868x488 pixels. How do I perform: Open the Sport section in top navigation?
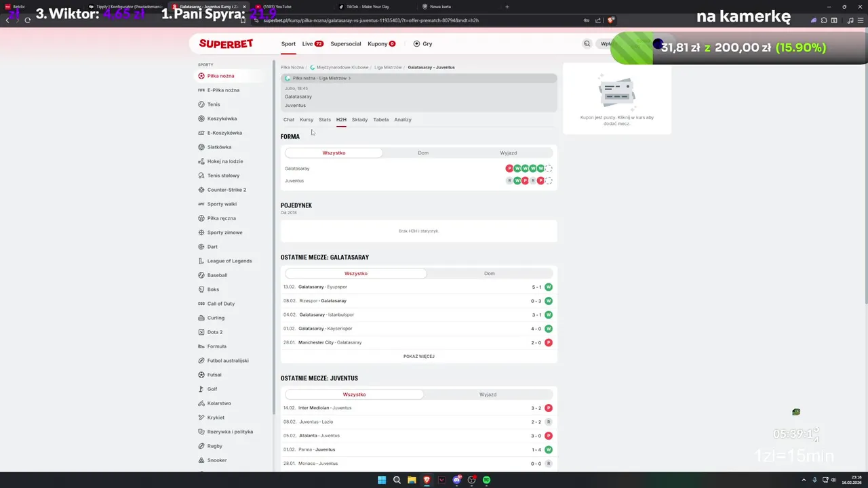(288, 44)
